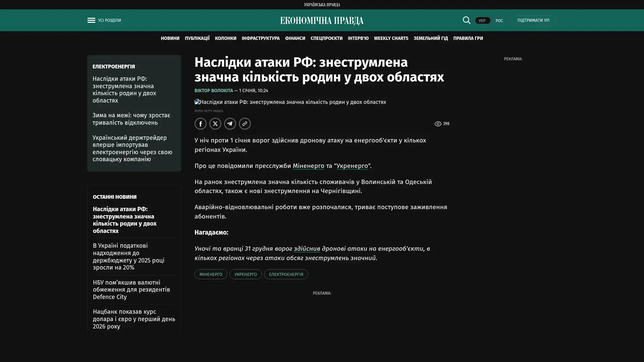Open the hamburger menu icon for all sections

click(91, 20)
